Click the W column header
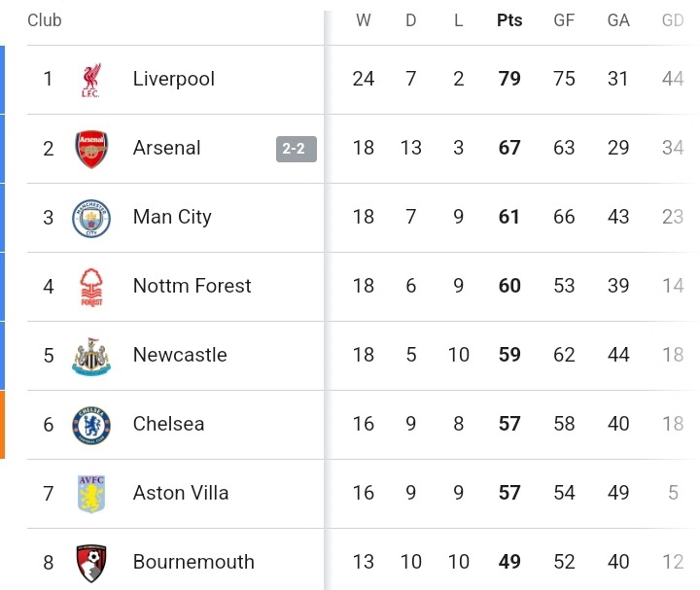The width and height of the screenshot is (700, 590). click(x=364, y=20)
